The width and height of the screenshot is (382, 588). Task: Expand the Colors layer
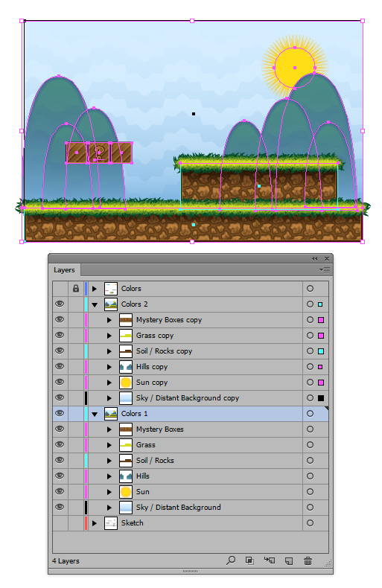click(95, 289)
